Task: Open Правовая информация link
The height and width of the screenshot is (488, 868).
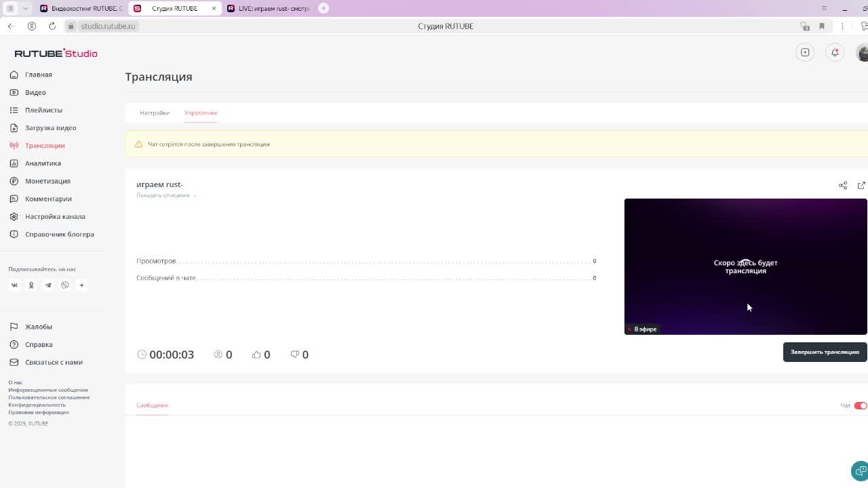Action: [x=39, y=412]
